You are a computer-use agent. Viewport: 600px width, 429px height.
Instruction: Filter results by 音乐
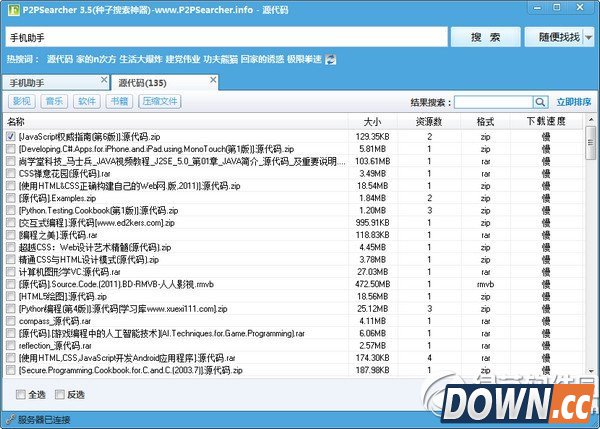pos(54,101)
